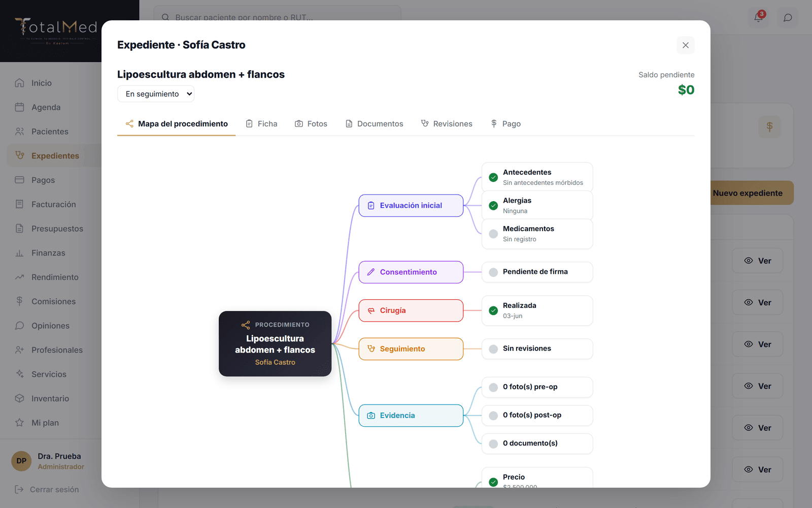
Task: Click the dollar icon on Pago tab
Action: click(494, 123)
